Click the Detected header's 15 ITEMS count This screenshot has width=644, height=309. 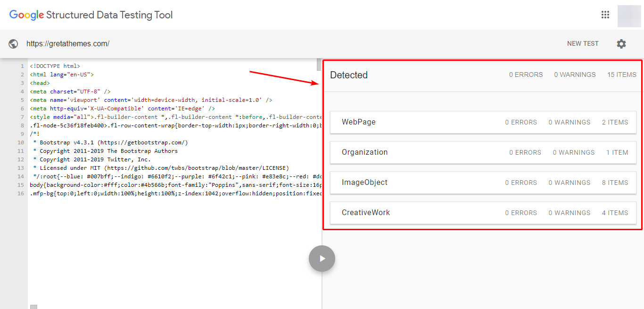point(621,75)
